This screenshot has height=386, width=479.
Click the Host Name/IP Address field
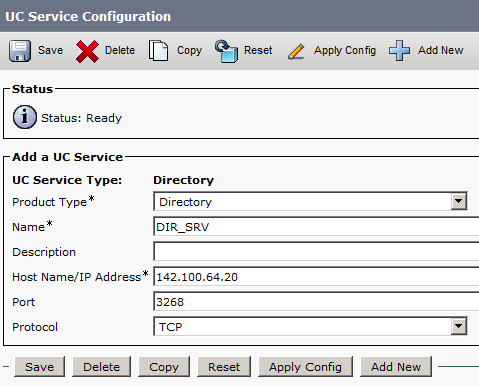pos(316,277)
